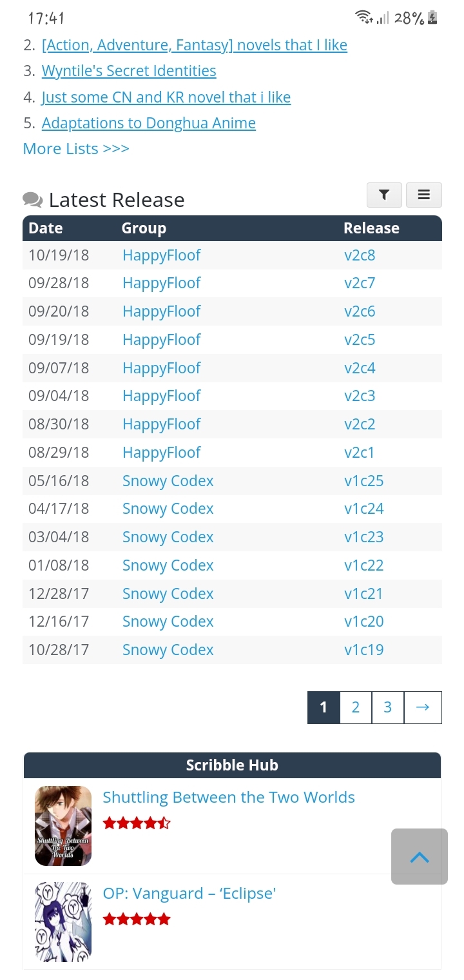Open the release filter funnel icon
464x980 pixels.
coord(384,195)
